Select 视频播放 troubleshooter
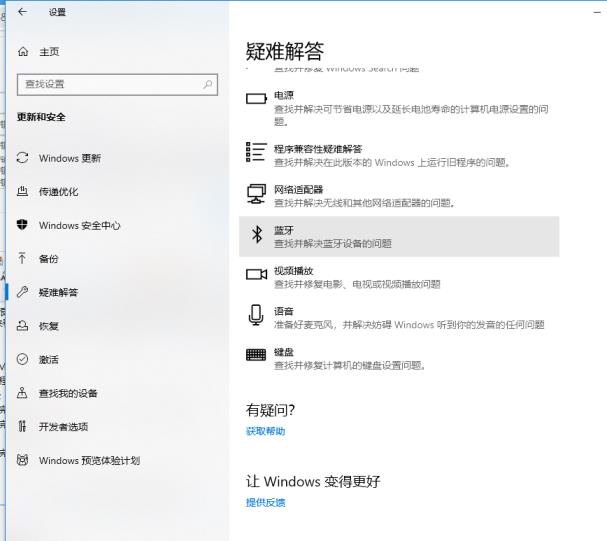This screenshot has height=541, width=607. [294, 271]
